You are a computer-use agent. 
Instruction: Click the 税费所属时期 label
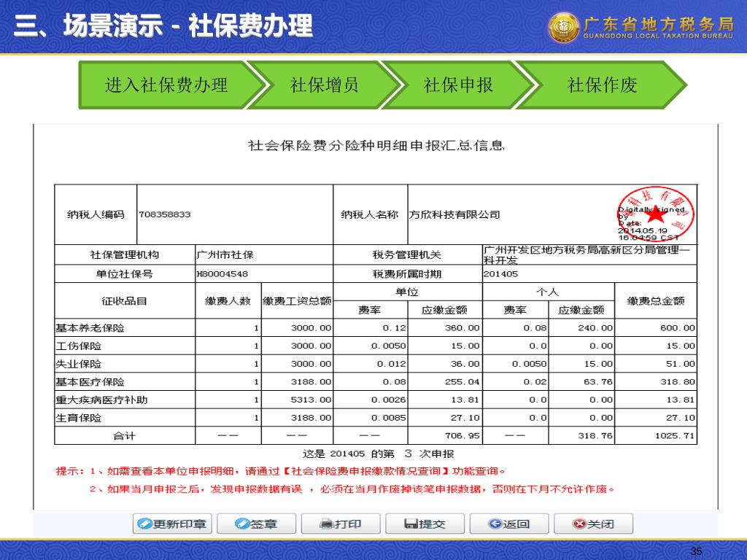pos(407,274)
